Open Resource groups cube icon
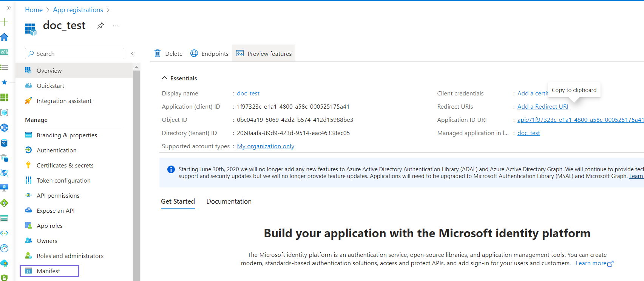Image resolution: width=644 pixels, height=281 pixels. pyautogui.click(x=4, y=112)
